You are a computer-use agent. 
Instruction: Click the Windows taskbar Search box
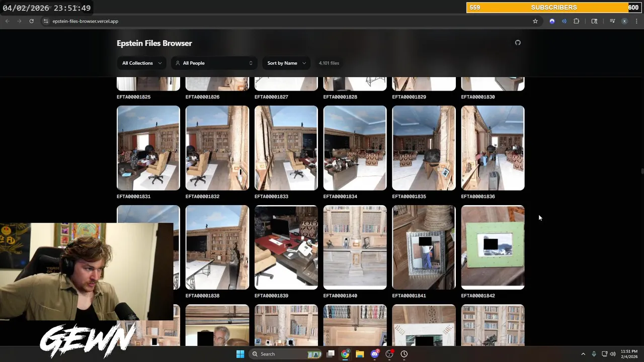286,354
